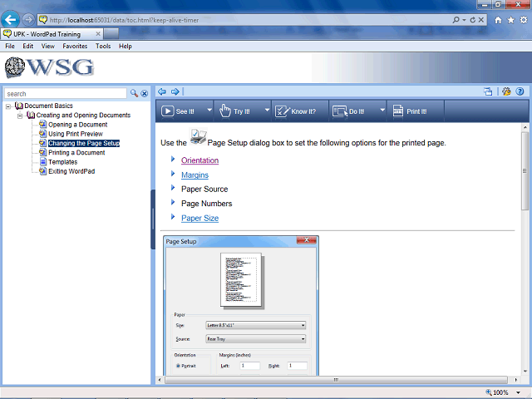Click the Paper Source list text
Image resolution: width=532 pixels, height=399 pixels.
(204, 189)
